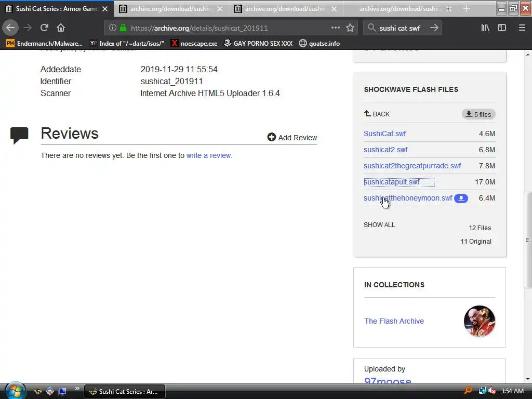Reload the current page
532x399 pixels.
tap(44, 28)
